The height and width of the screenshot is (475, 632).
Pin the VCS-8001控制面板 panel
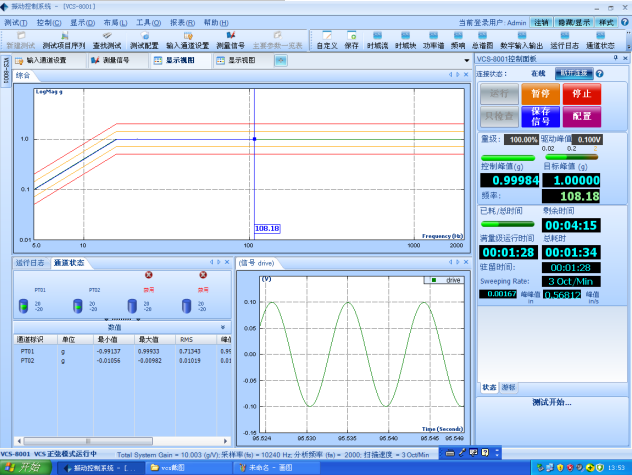click(615, 58)
